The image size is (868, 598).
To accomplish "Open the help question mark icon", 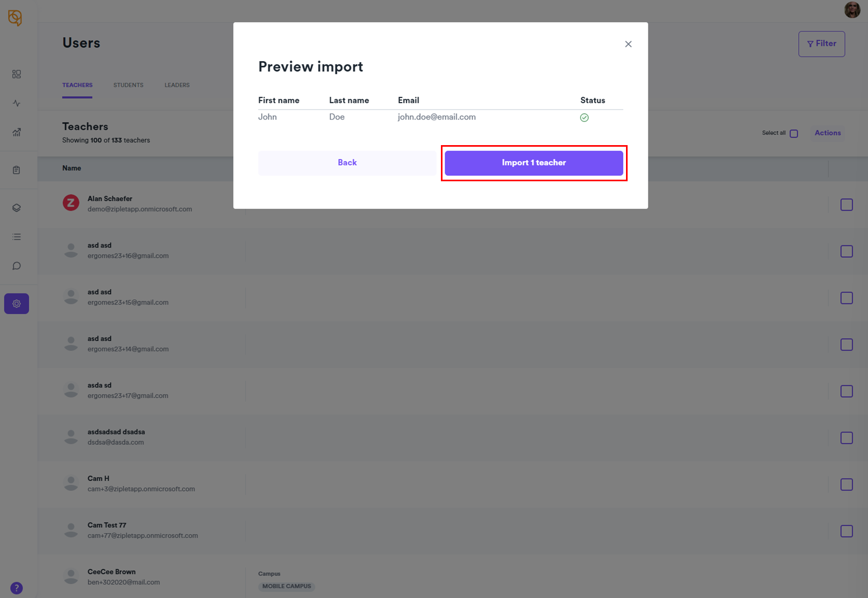I will [16, 588].
